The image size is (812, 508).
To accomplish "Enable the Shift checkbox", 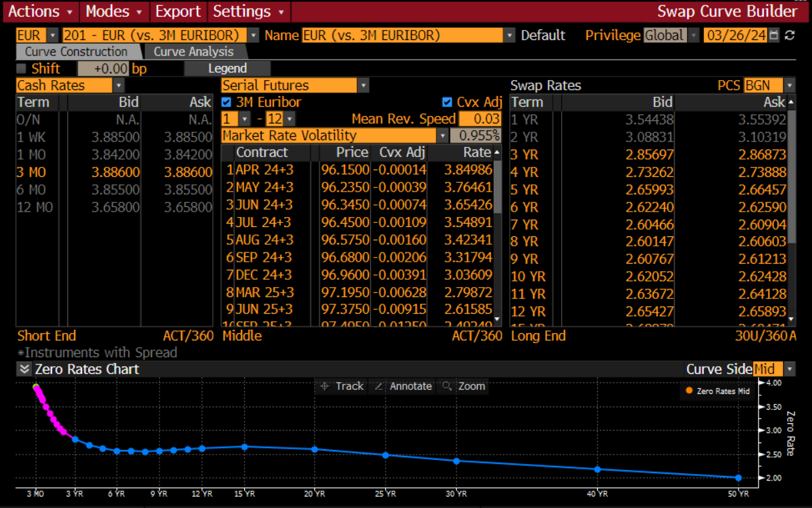I will tap(21, 69).
